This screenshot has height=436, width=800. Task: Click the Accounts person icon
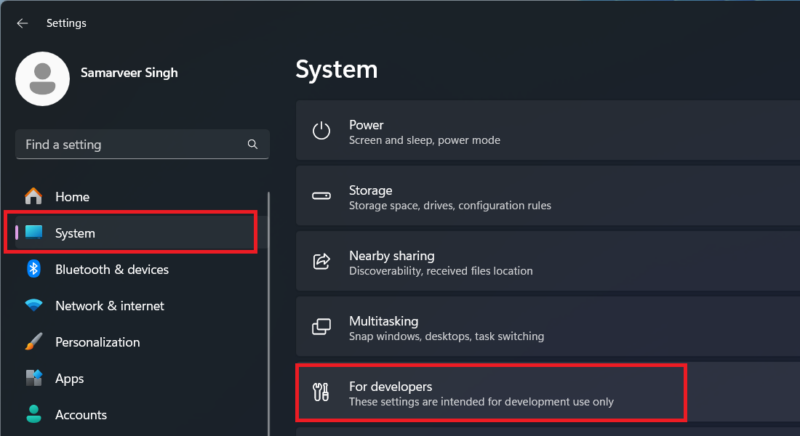click(34, 414)
